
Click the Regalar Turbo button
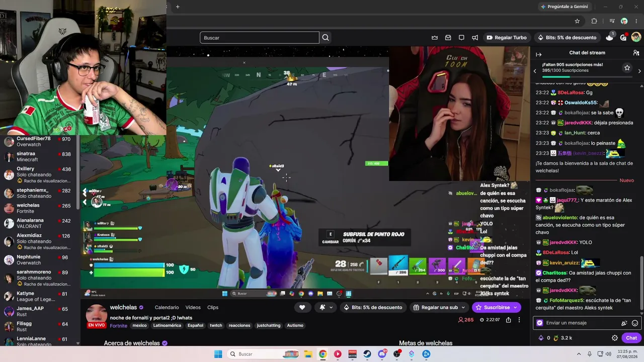506,38
